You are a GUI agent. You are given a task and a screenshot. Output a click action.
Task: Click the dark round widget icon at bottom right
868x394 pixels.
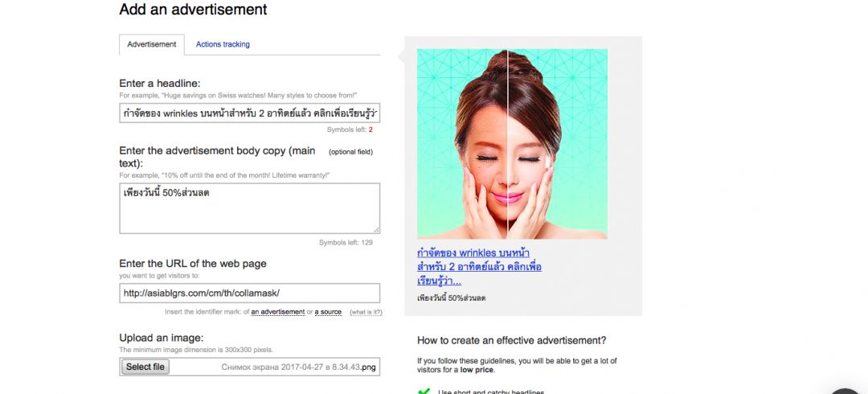pyautogui.click(x=847, y=390)
